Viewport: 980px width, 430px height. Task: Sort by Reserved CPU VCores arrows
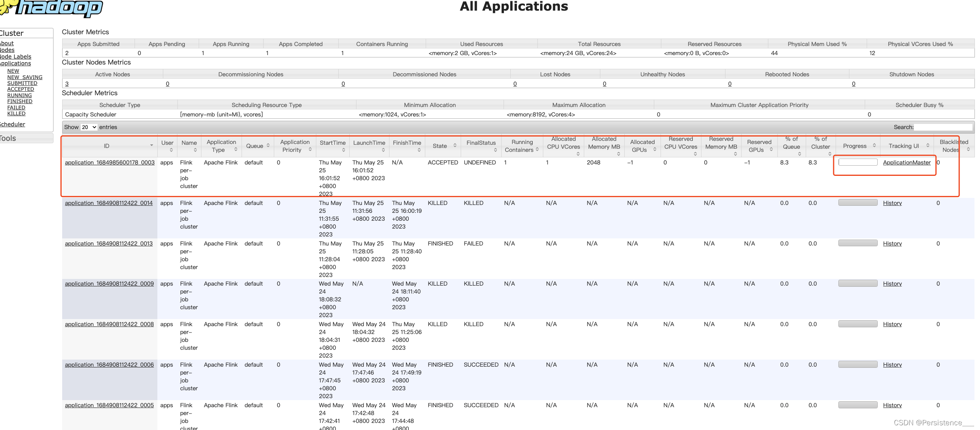pyautogui.click(x=695, y=154)
